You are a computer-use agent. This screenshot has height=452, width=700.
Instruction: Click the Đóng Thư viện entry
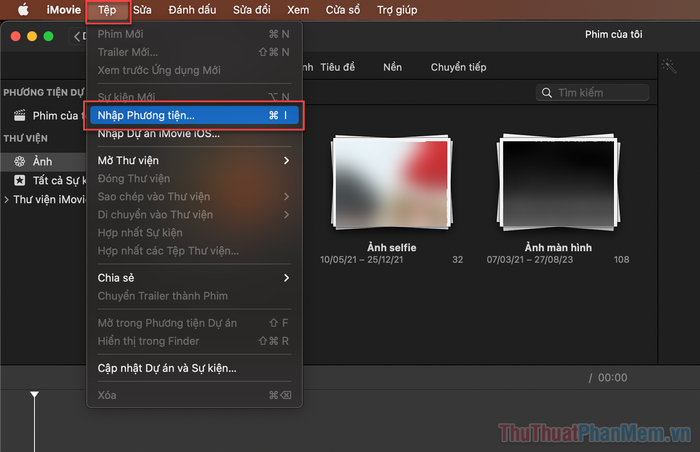194,179
